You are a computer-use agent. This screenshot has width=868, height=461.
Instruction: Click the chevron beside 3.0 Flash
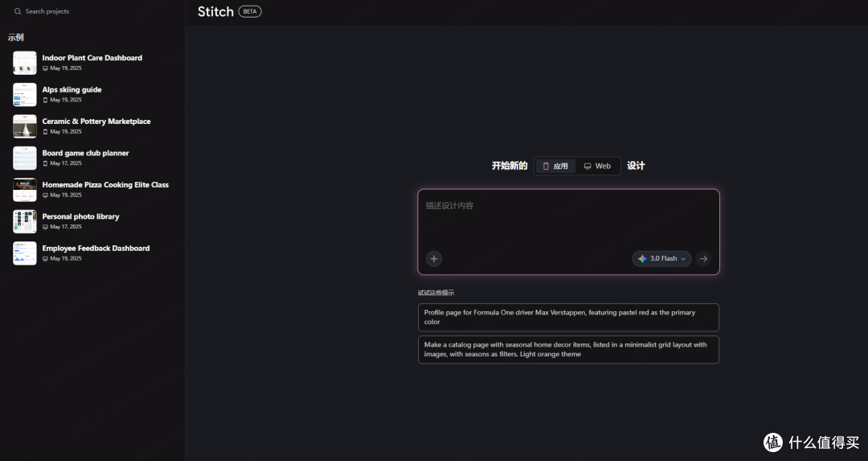[683, 259]
